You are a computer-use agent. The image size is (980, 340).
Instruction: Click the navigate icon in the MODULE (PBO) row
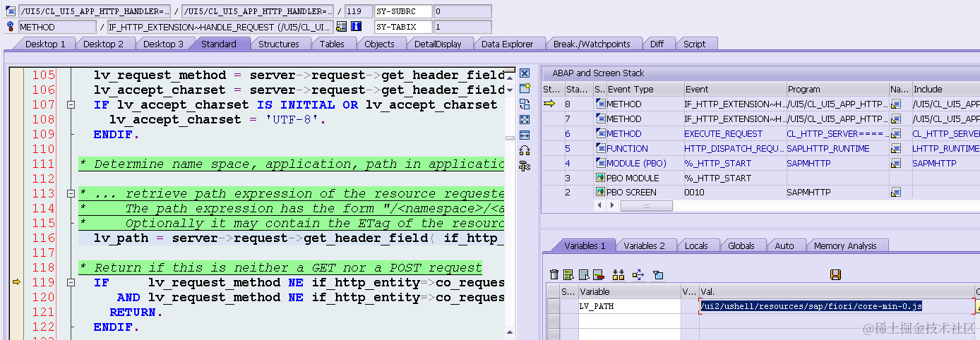(895, 163)
